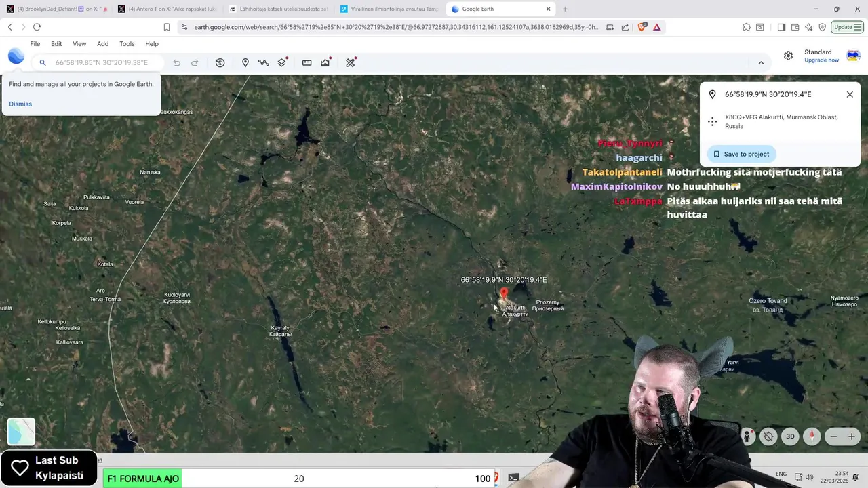Activate Street View pegman
Image resolution: width=868 pixels, height=488 pixels.
click(747, 436)
